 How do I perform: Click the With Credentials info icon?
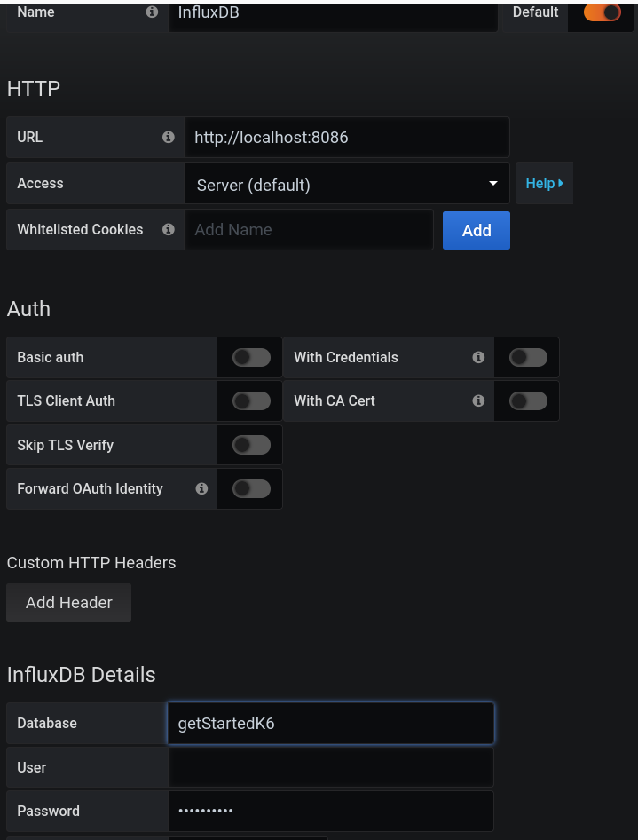click(x=478, y=358)
